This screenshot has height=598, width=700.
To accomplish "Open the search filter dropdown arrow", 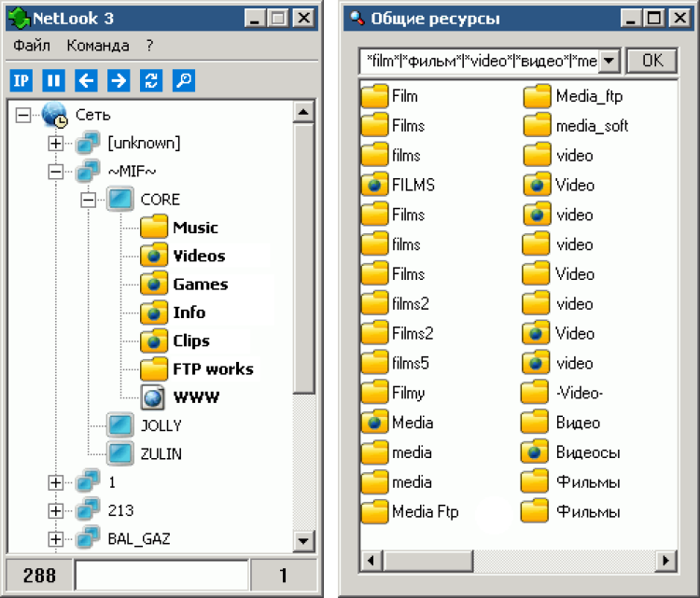I will [x=609, y=61].
